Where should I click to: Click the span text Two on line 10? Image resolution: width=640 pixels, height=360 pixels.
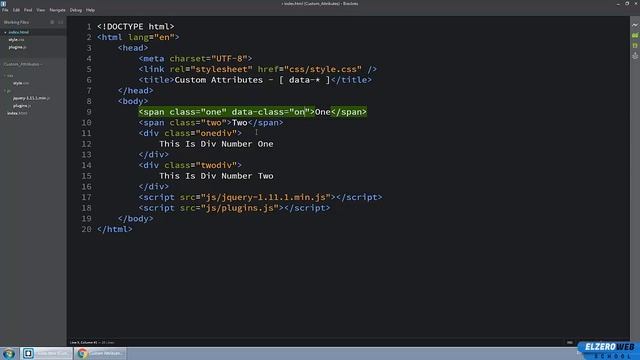(240, 123)
